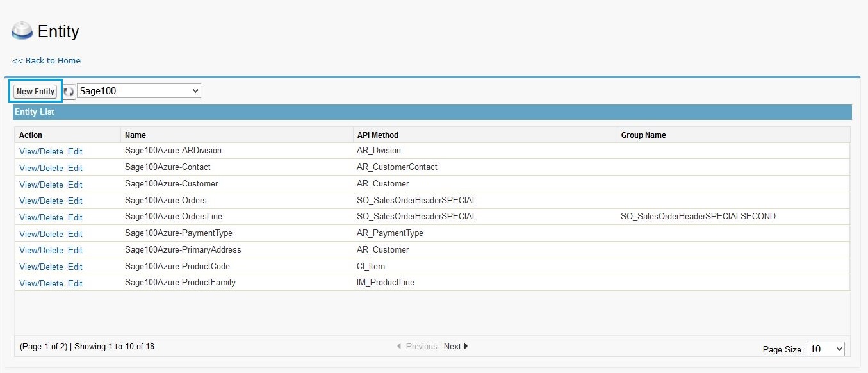
Task: Select the Sage100Azure-ProductFamily name cell
Action: pos(237,282)
